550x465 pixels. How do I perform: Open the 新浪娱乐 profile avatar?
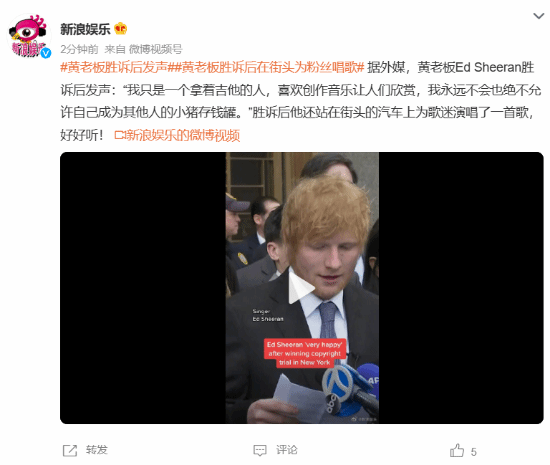[29, 36]
